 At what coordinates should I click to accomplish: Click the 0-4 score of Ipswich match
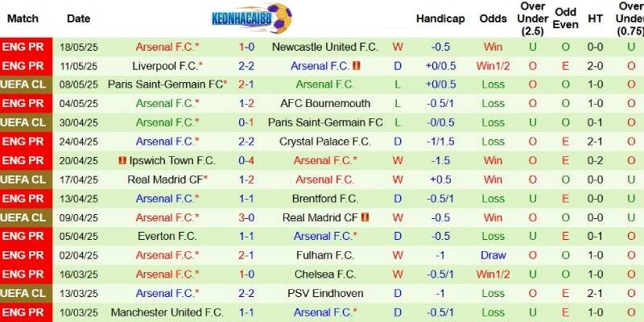[246, 160]
